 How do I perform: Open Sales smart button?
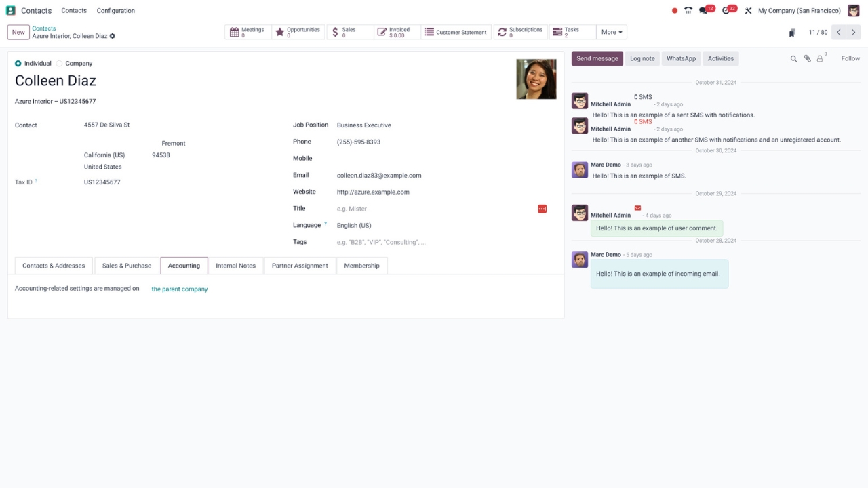point(350,32)
